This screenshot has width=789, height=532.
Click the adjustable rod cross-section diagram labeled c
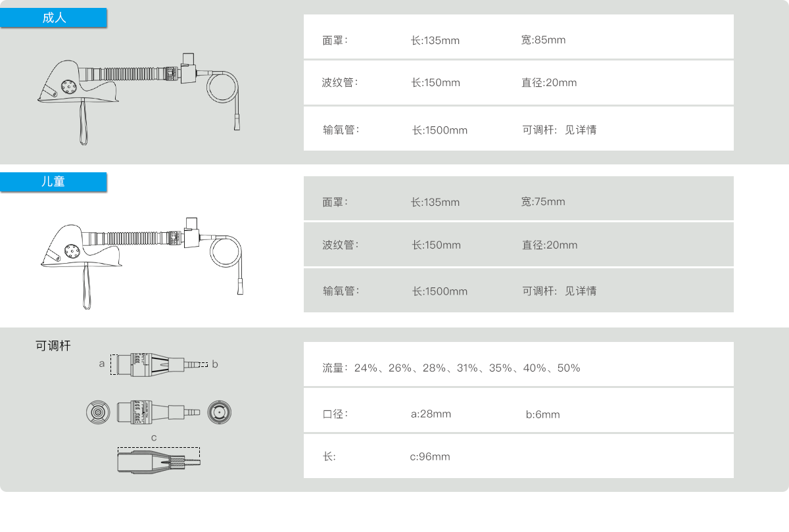pyautogui.click(x=158, y=460)
